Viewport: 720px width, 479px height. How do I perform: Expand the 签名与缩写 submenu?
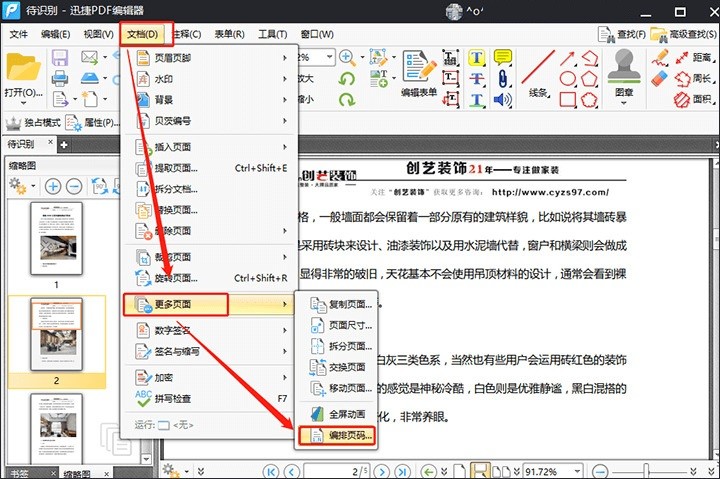pyautogui.click(x=211, y=351)
